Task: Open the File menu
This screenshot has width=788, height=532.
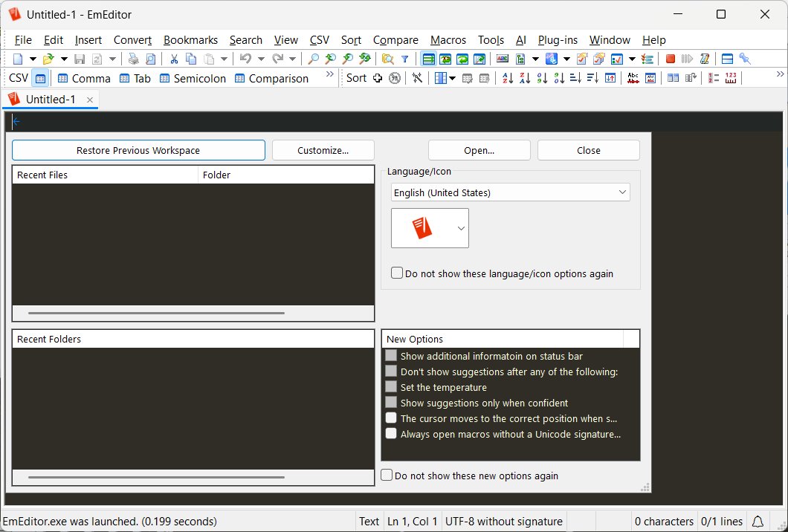Action: (x=23, y=40)
